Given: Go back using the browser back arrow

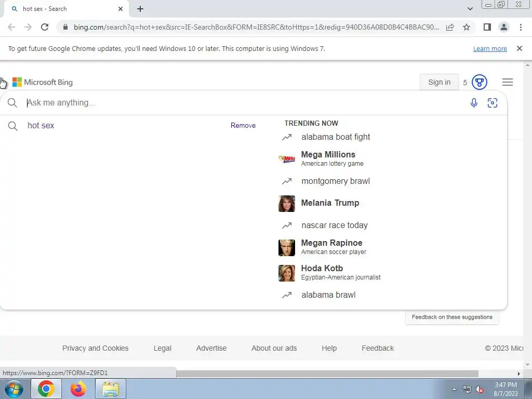Looking at the screenshot, I should [x=11, y=27].
